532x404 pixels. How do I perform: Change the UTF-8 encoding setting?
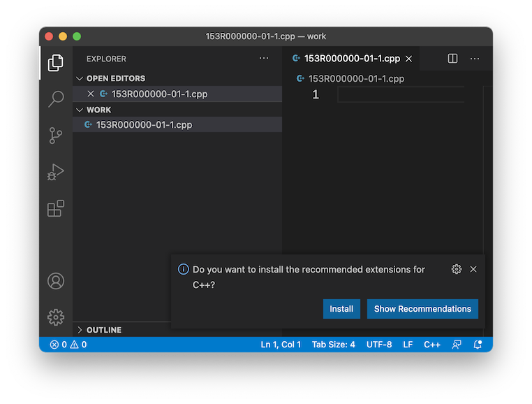pos(379,345)
